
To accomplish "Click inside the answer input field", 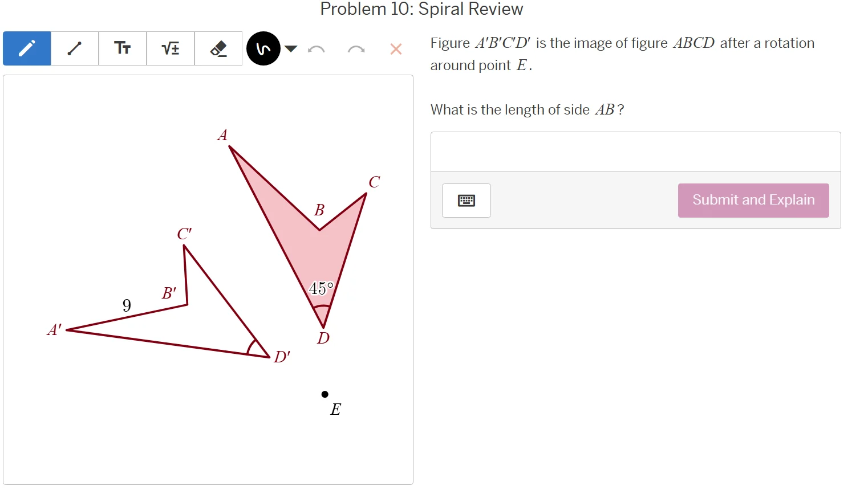I will (635, 152).
